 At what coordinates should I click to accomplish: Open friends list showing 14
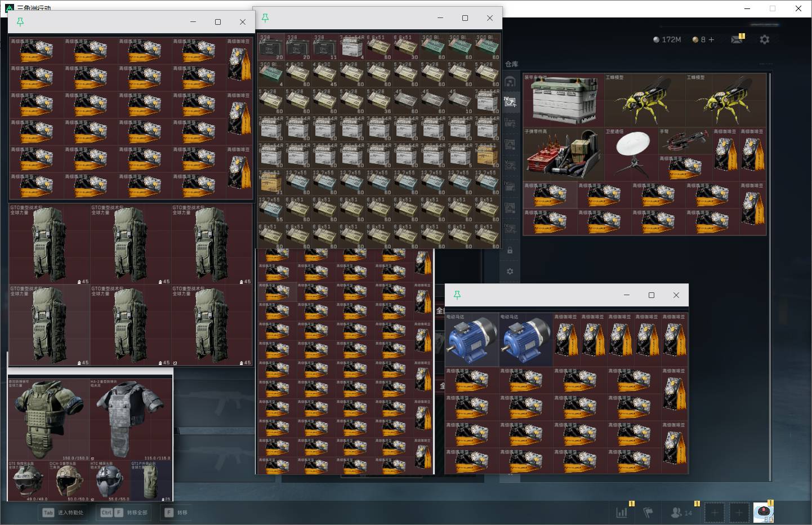(681, 513)
